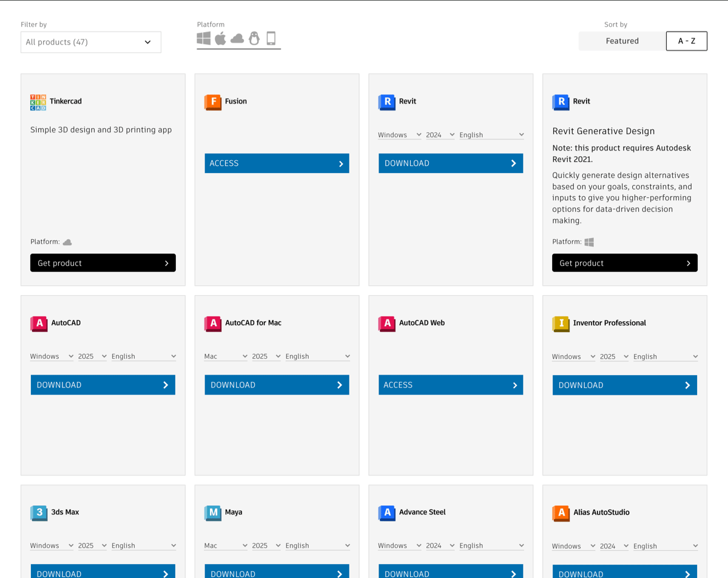This screenshot has height=578, width=728.
Task: Click the AutoCAD for Mac logo
Action: pyautogui.click(x=213, y=324)
